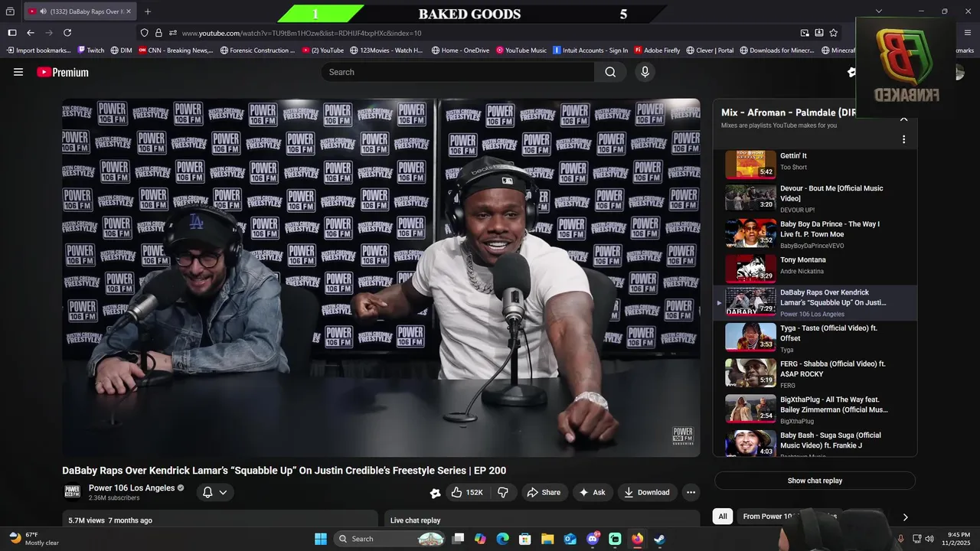Click Show chat replay button
This screenshot has width=980, height=551.
coord(815,481)
